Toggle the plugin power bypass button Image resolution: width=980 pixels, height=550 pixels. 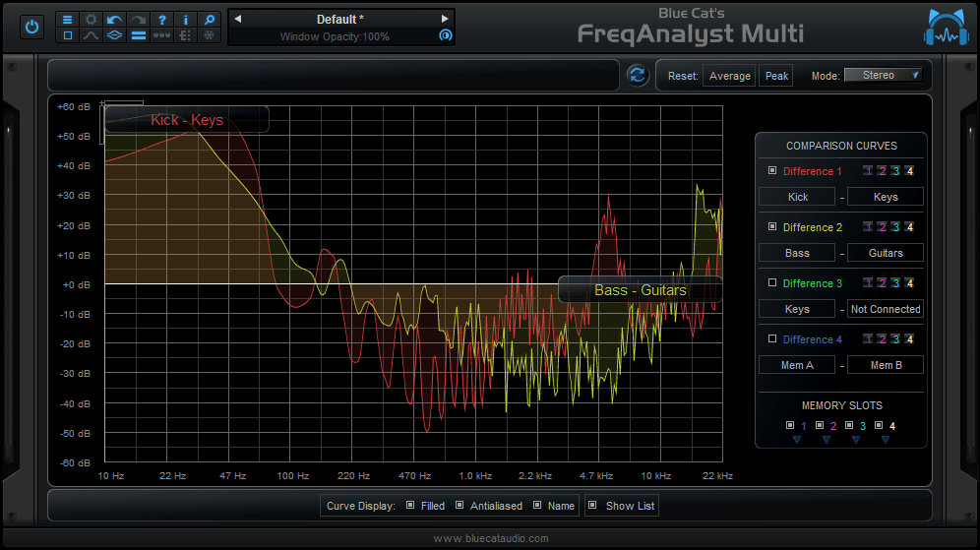pos(31,27)
